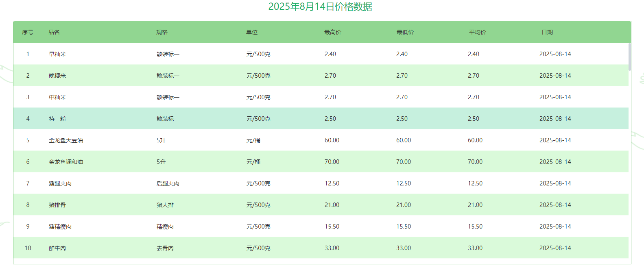644x268 pixels.
Task: Click serial number 5 in 金龙鱼大豆油 row
Action: point(28,140)
